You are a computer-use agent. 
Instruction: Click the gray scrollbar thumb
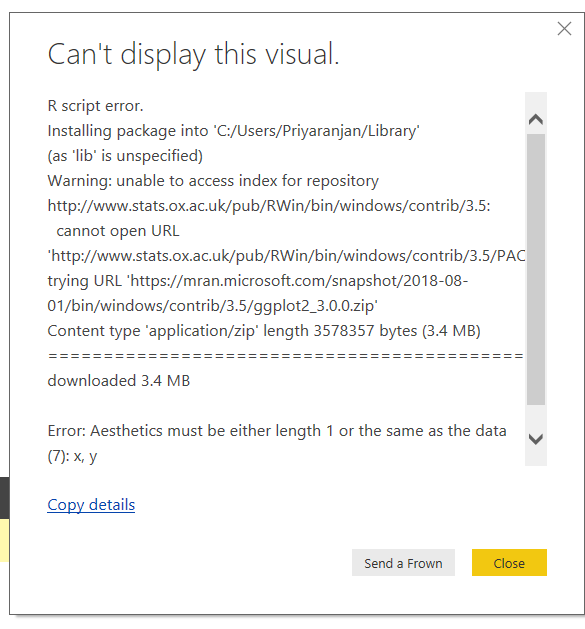(x=536, y=270)
